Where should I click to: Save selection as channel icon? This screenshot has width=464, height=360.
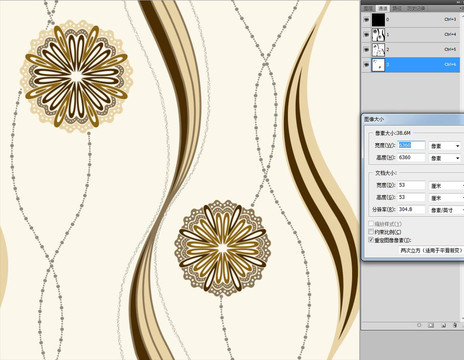(431, 325)
